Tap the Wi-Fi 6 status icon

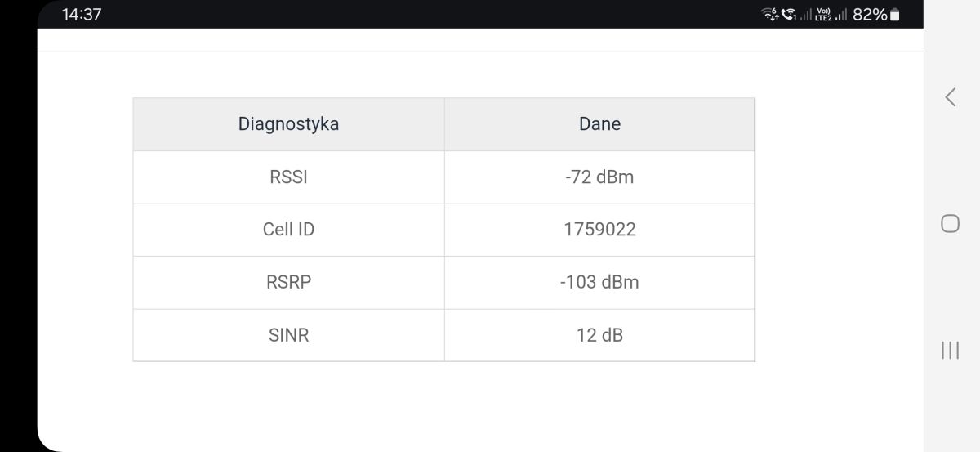pos(770,15)
